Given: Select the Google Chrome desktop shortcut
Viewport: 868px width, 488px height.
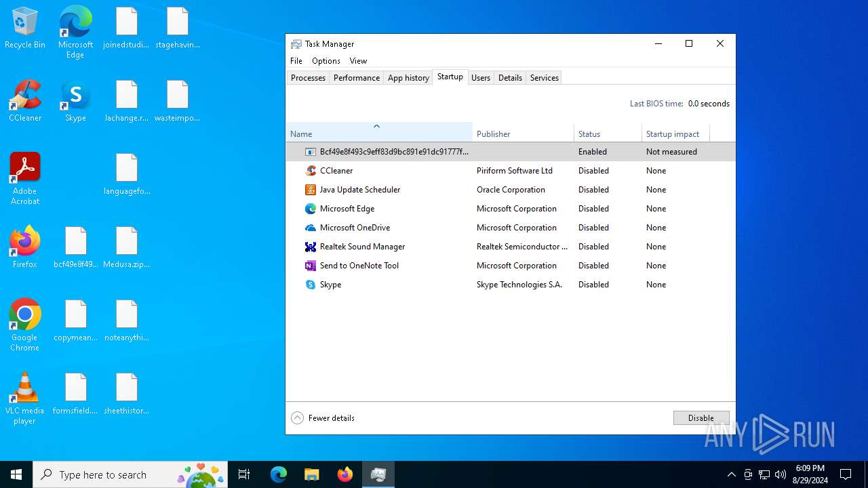Looking at the screenshot, I should click(x=25, y=325).
